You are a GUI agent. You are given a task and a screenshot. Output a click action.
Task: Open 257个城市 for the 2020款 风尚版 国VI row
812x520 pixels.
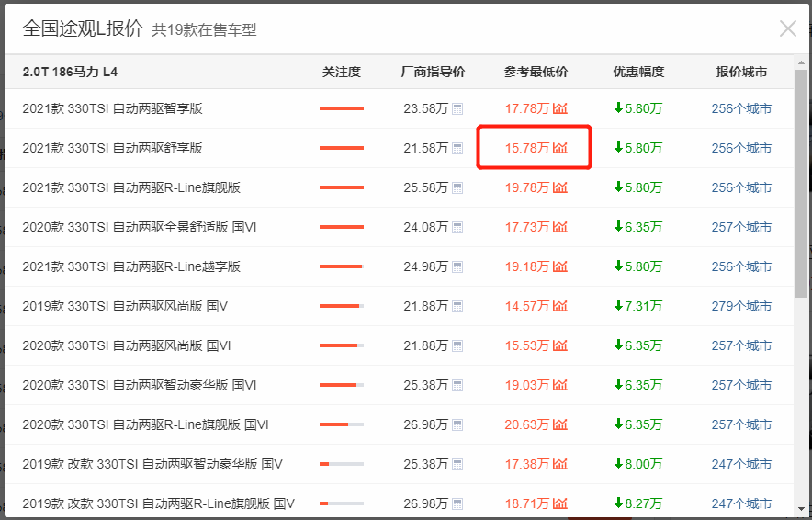[x=741, y=345]
